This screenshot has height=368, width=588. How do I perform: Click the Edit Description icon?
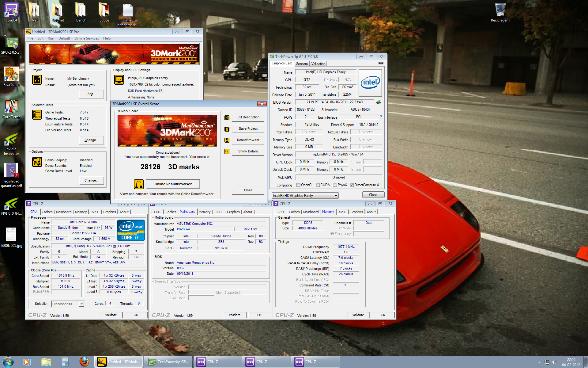pyautogui.click(x=227, y=117)
